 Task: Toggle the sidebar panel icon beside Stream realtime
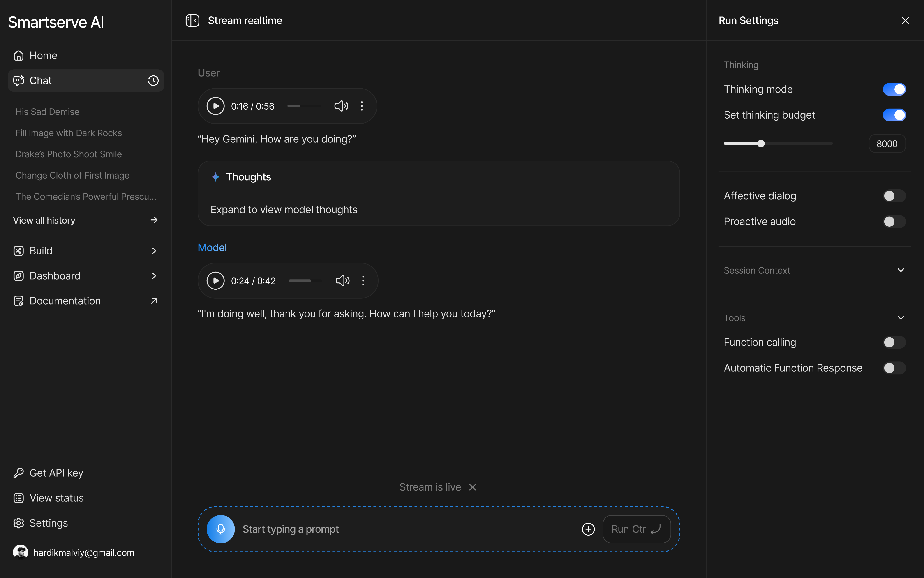[192, 21]
